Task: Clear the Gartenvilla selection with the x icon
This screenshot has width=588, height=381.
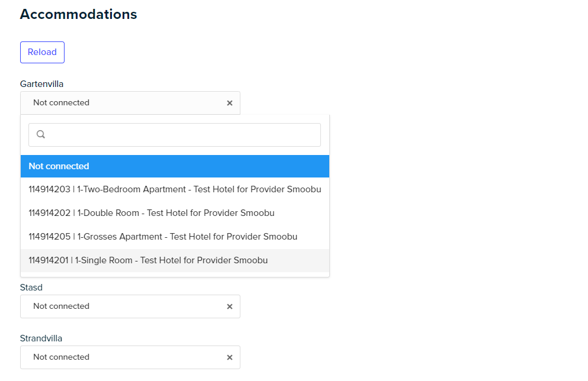Action: coord(230,103)
